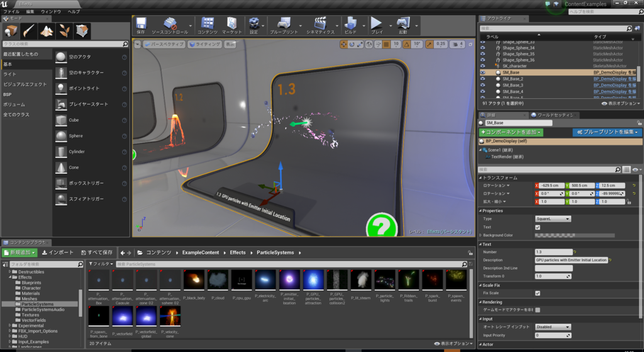Viewport: 644px width, 352px height.
Task: Open Blueprints (ブループリント) toolbar icon
Action: (x=284, y=24)
